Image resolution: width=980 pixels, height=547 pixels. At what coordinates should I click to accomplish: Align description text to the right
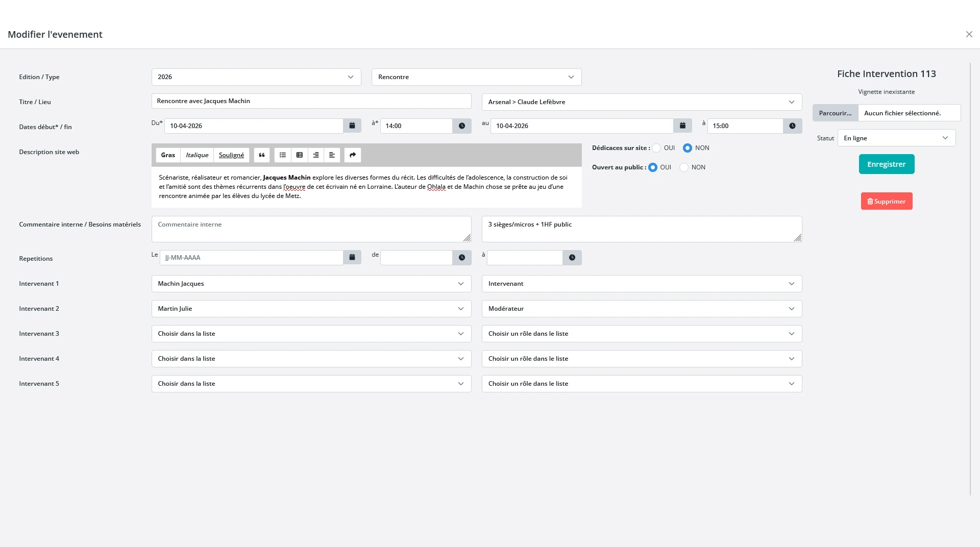pos(316,155)
